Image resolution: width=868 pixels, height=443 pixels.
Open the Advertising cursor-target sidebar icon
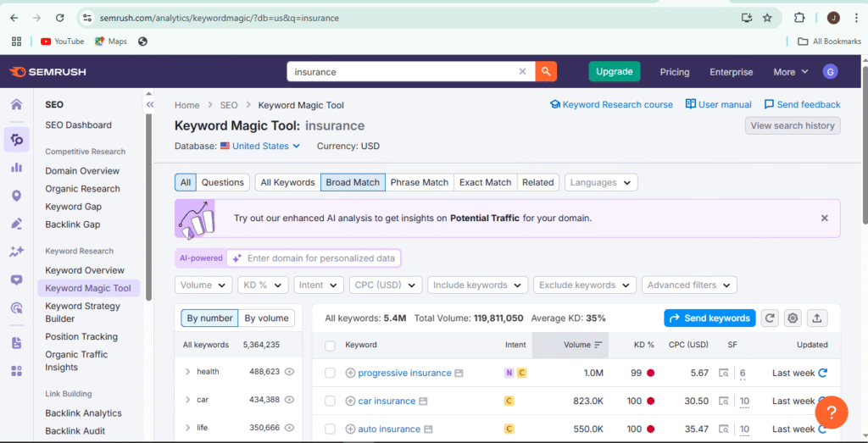17,308
